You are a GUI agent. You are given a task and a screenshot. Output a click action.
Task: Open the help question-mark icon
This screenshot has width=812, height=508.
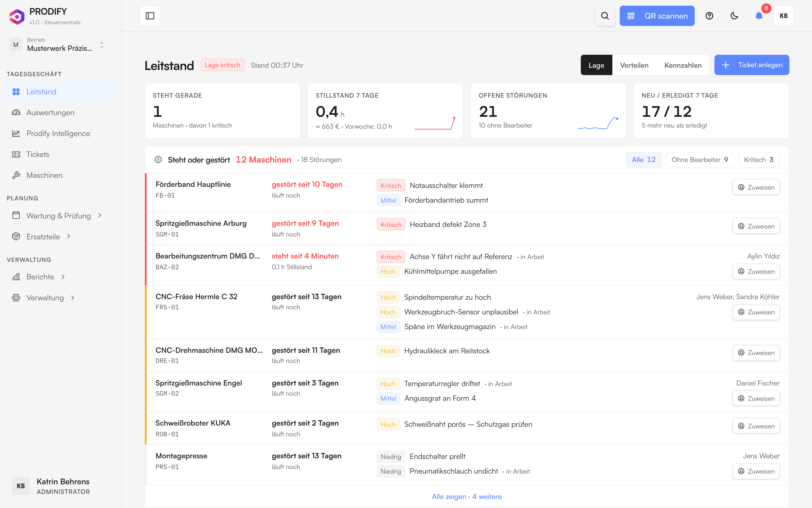[709, 16]
